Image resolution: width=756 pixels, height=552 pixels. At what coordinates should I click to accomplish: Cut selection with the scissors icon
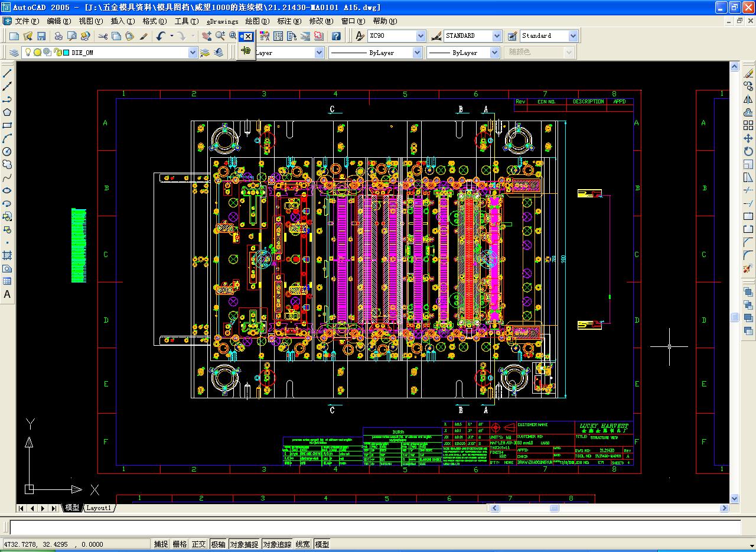(103, 36)
